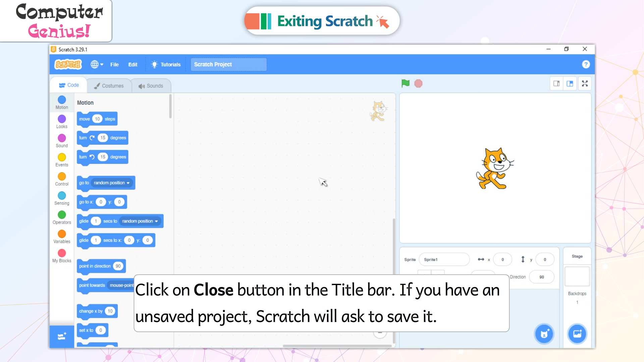This screenshot has width=644, height=362.
Task: Click the Choose a Backdrop button
Action: (577, 334)
